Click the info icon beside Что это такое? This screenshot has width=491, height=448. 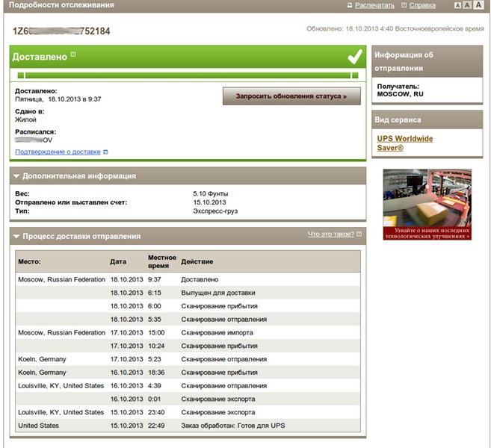359,234
